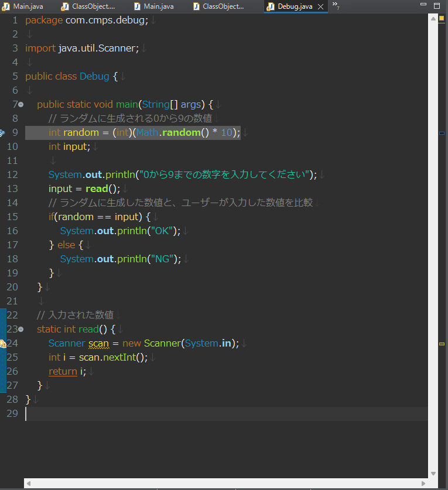Click the horizontal scrollbar left arrow
This screenshot has width=448, height=490.
pyautogui.click(x=29, y=484)
